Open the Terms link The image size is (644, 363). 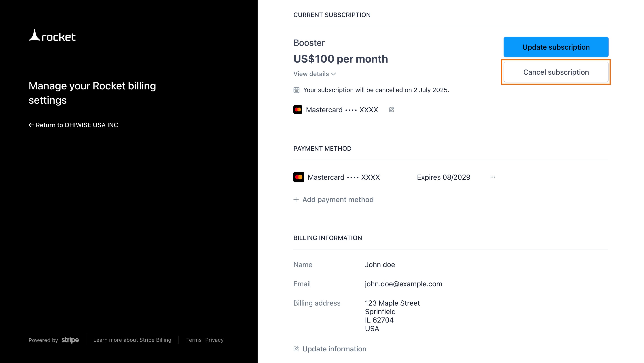[x=194, y=340]
